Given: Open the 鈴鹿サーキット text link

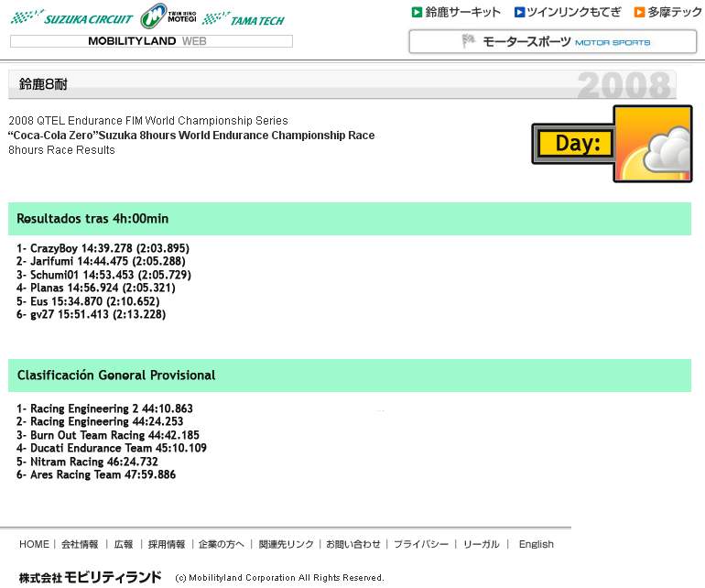Looking at the screenshot, I should (x=462, y=12).
